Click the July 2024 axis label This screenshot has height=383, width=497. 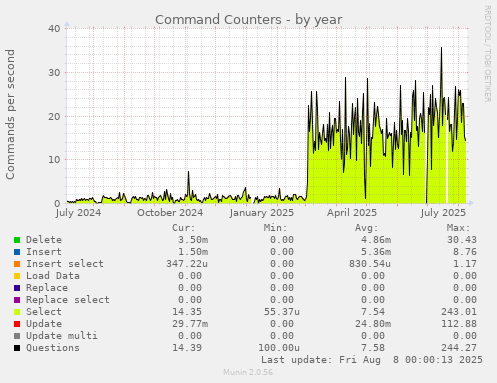78,213
